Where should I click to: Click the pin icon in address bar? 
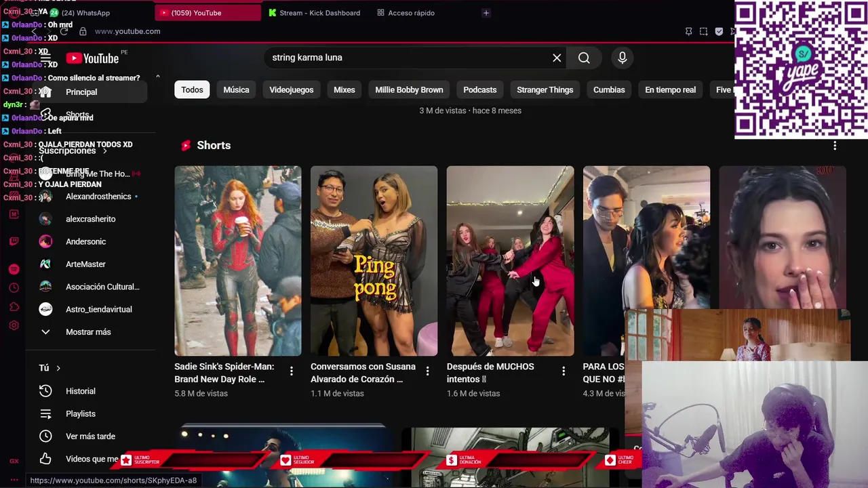(688, 31)
